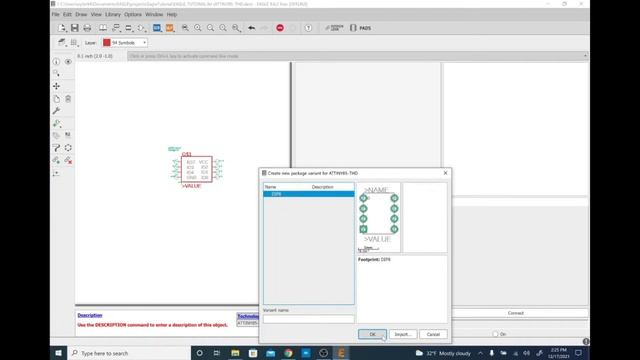This screenshot has width=640, height=360.
Task: Click the Connect button
Action: [x=516, y=313]
